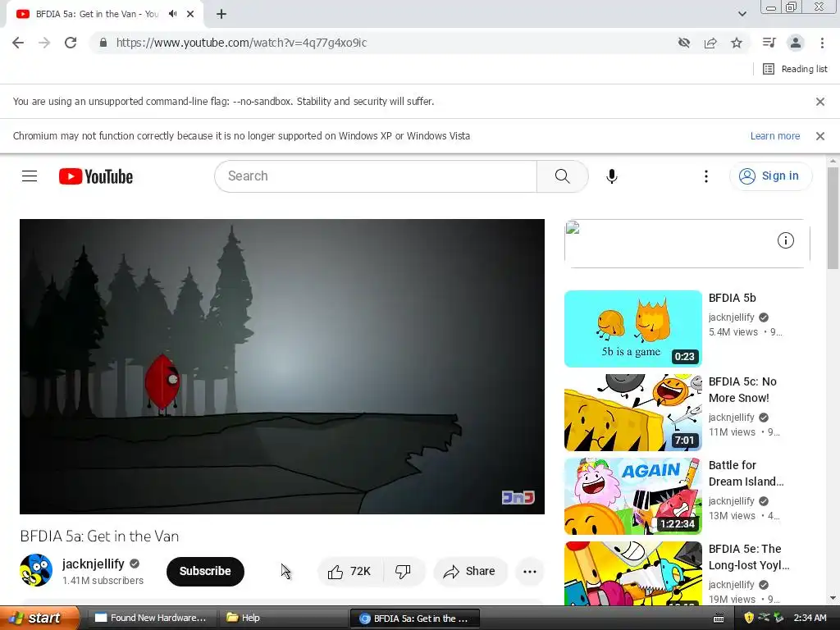
Task: Open the ad info icon in the sidebar
Action: tap(785, 240)
